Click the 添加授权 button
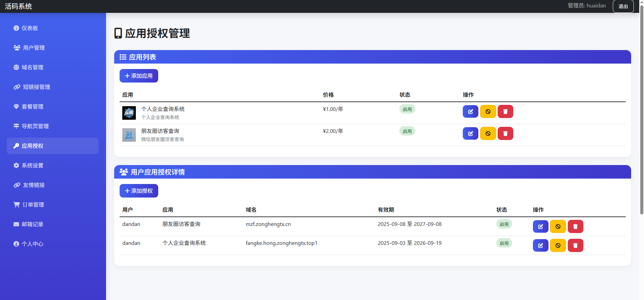This screenshot has width=644, height=300. tap(139, 191)
